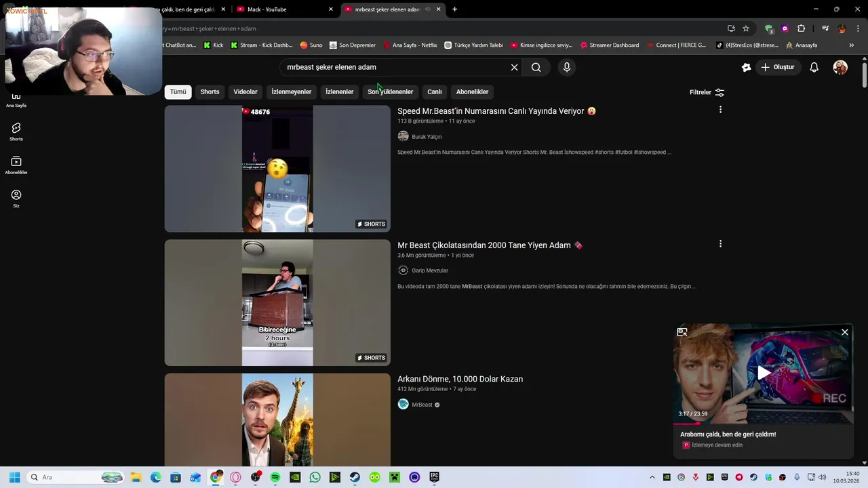Screen dimensions: 868x488
Task: Open Ana Sayfa - Netflix bookmark
Action: coord(410,45)
